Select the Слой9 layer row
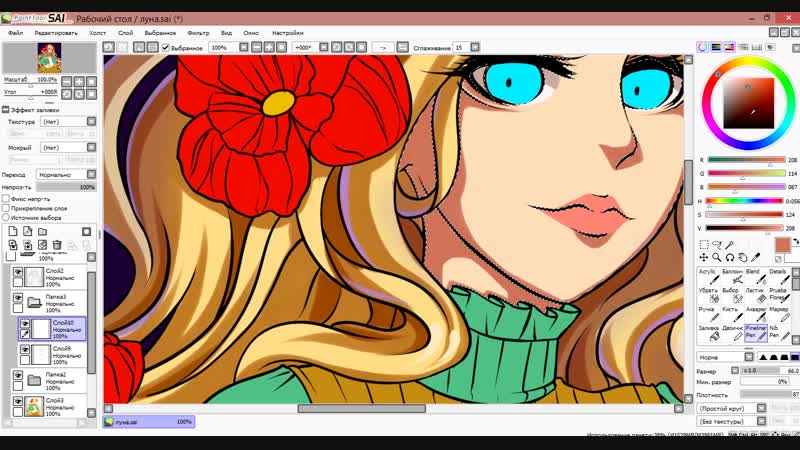Viewport: 800px width, 450px height. coord(52,355)
